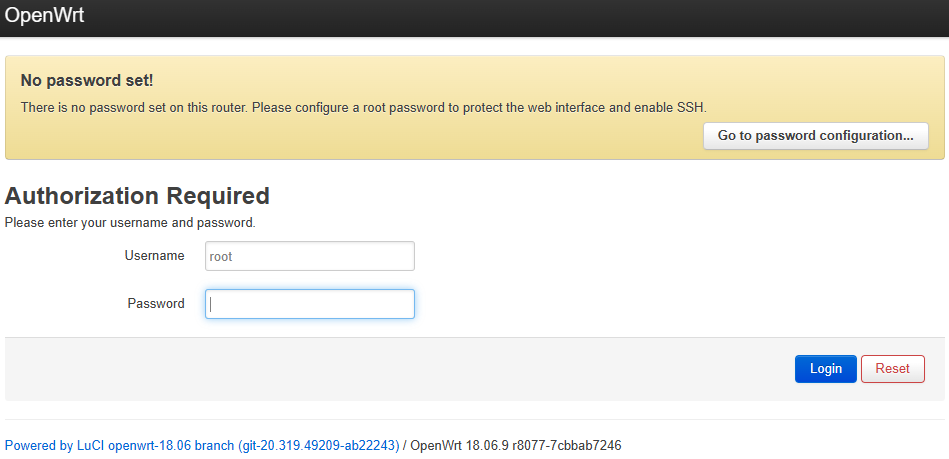Focus the Username input field
The height and width of the screenshot is (459, 949).
tap(309, 256)
